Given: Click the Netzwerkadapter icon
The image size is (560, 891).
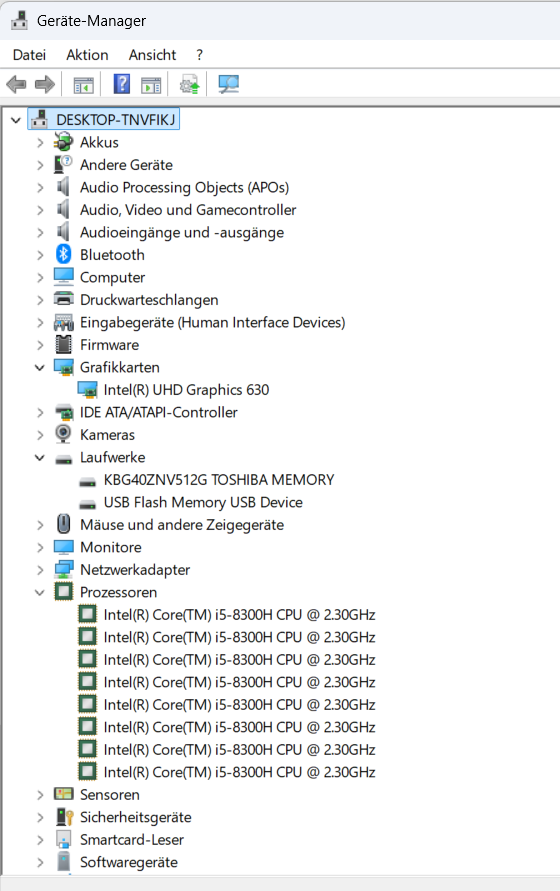Looking at the screenshot, I should (x=64, y=569).
